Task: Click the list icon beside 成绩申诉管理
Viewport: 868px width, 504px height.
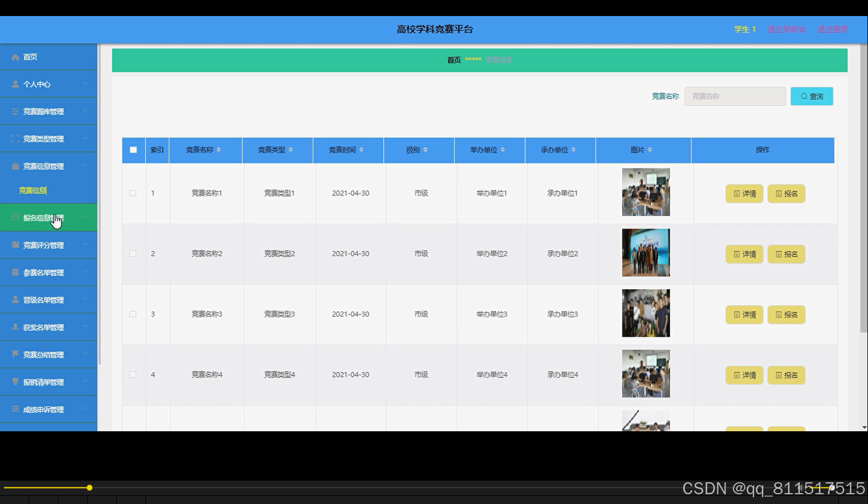Action: (15, 409)
